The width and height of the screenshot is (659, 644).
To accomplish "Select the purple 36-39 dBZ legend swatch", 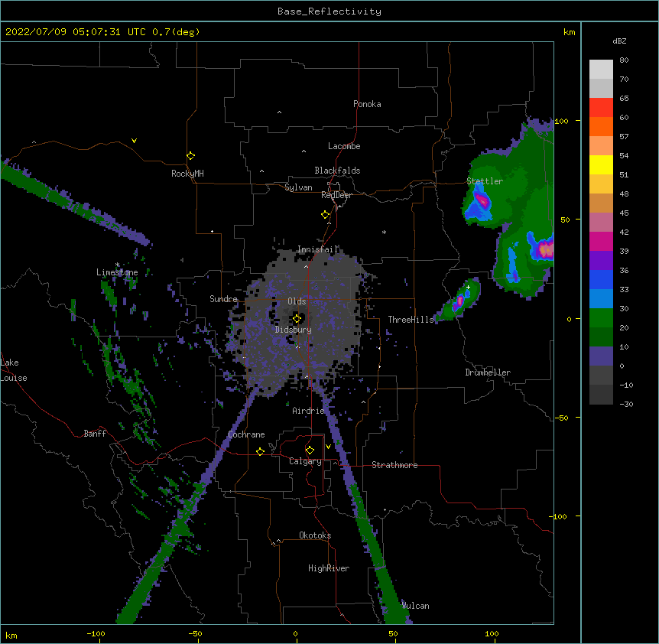I will [x=601, y=261].
